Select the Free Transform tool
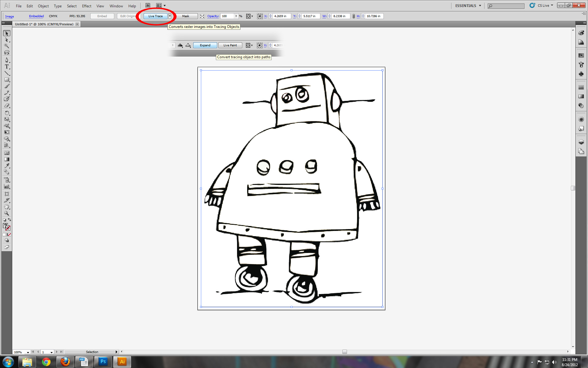The image size is (588, 368). (x=7, y=132)
